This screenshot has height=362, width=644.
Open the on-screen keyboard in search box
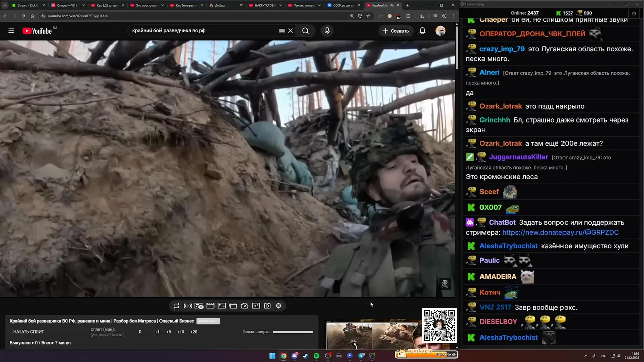point(282,31)
